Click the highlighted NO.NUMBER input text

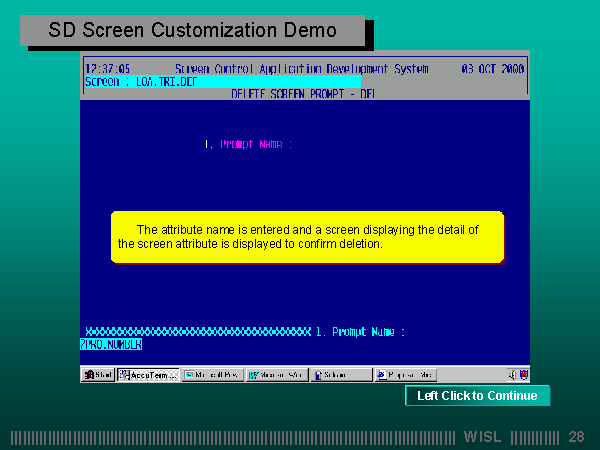click(111, 344)
